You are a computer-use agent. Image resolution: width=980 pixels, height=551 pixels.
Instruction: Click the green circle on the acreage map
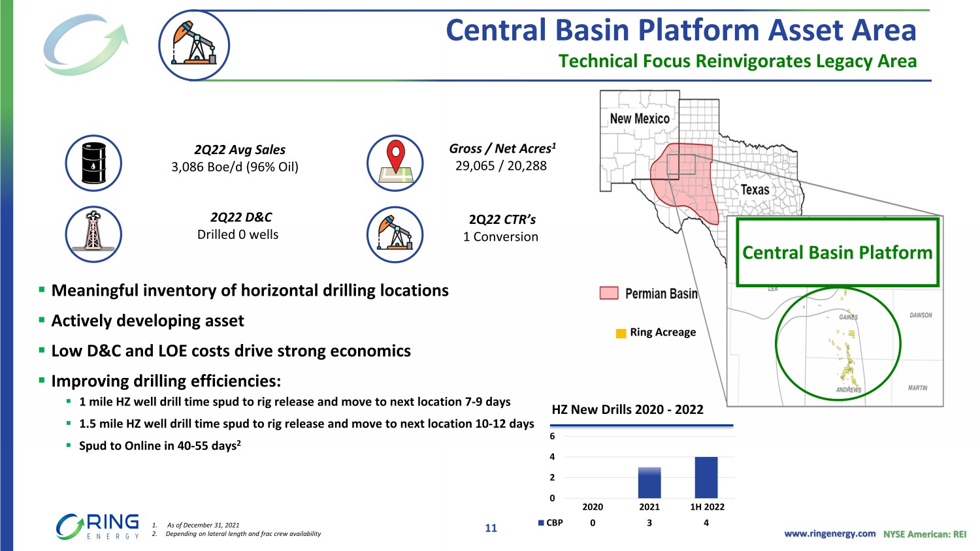(x=838, y=343)
